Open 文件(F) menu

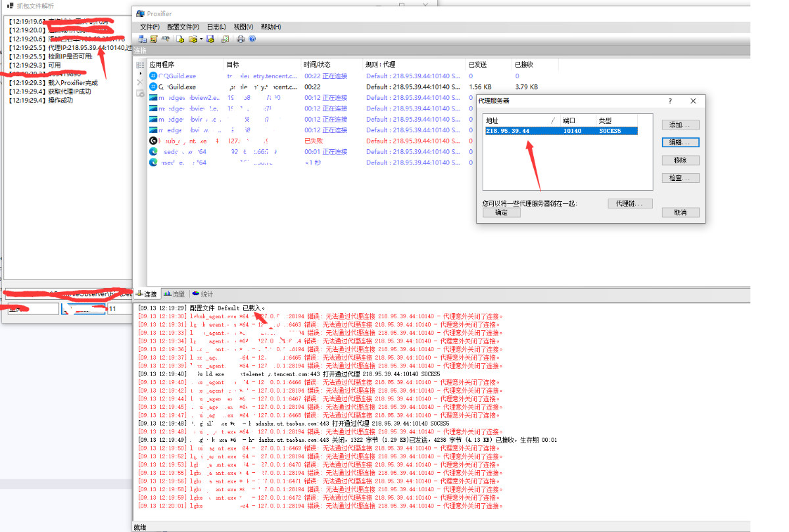pos(150,27)
